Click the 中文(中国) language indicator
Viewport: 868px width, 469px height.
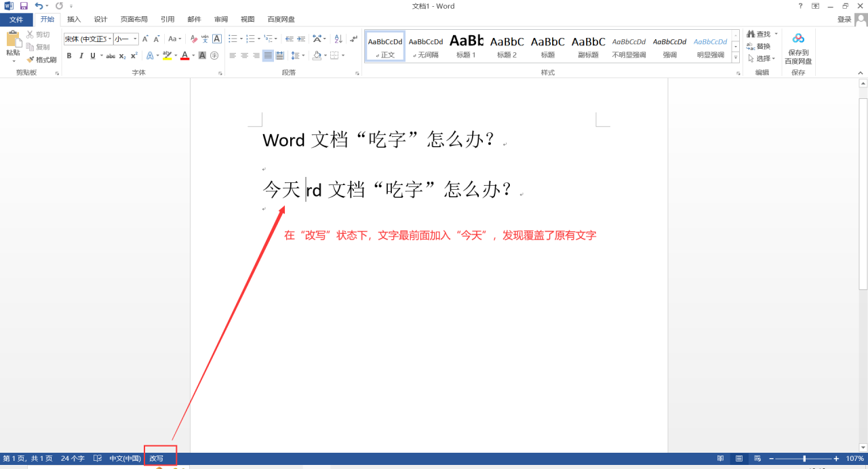click(125, 459)
